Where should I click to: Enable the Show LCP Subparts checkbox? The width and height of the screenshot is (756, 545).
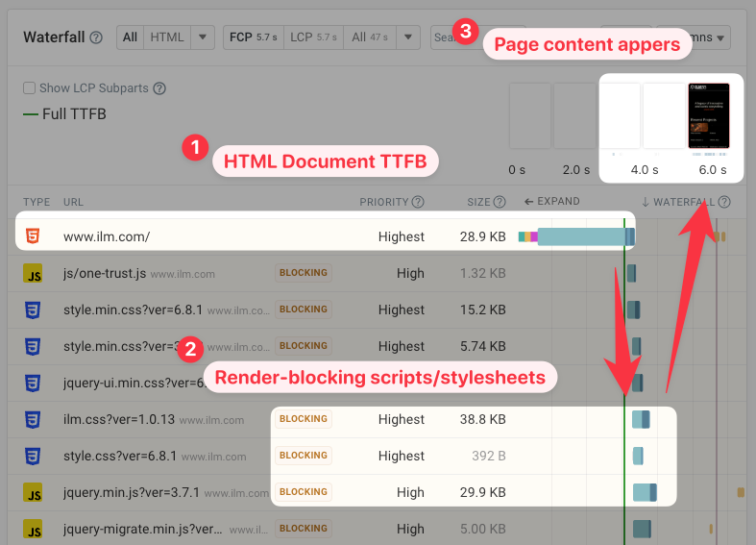30,88
